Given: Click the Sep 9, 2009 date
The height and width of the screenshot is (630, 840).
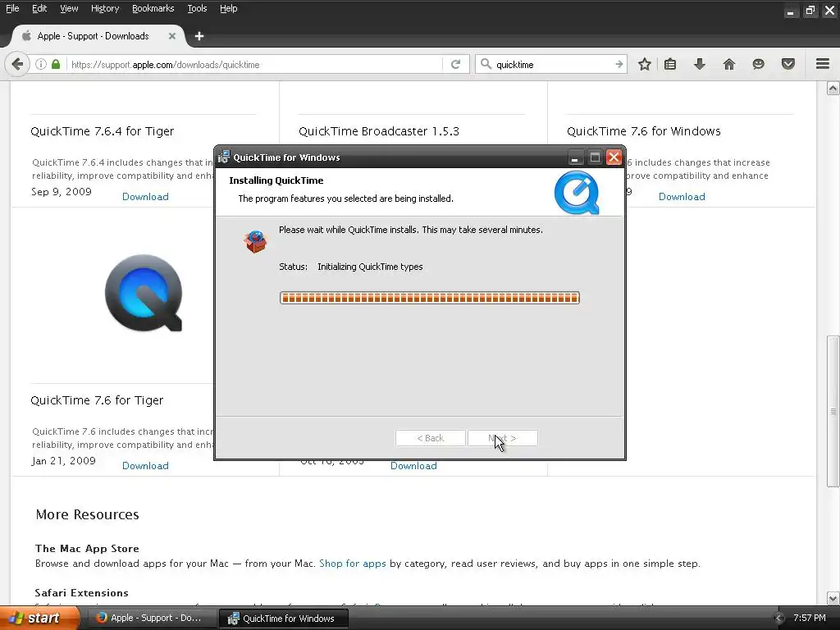Looking at the screenshot, I should (x=61, y=192).
